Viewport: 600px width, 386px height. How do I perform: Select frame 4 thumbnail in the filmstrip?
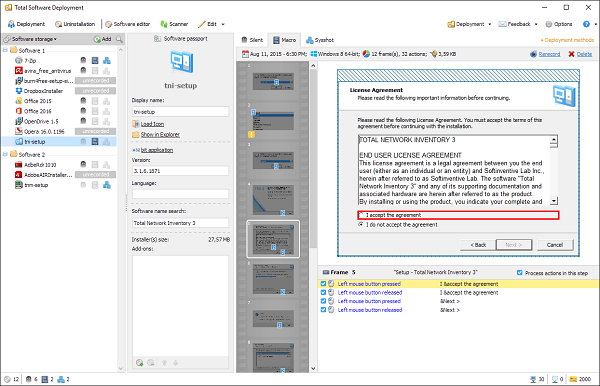pyautogui.click(x=273, y=199)
